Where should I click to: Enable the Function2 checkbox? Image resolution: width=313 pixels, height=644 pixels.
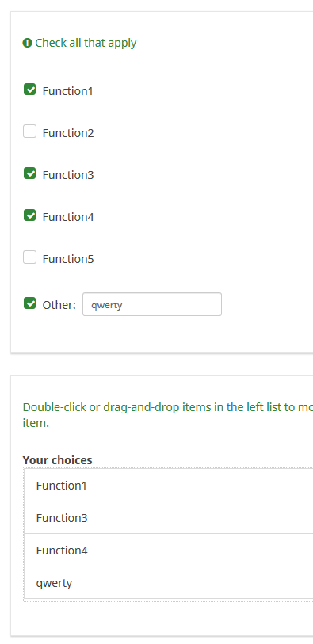(x=29, y=131)
